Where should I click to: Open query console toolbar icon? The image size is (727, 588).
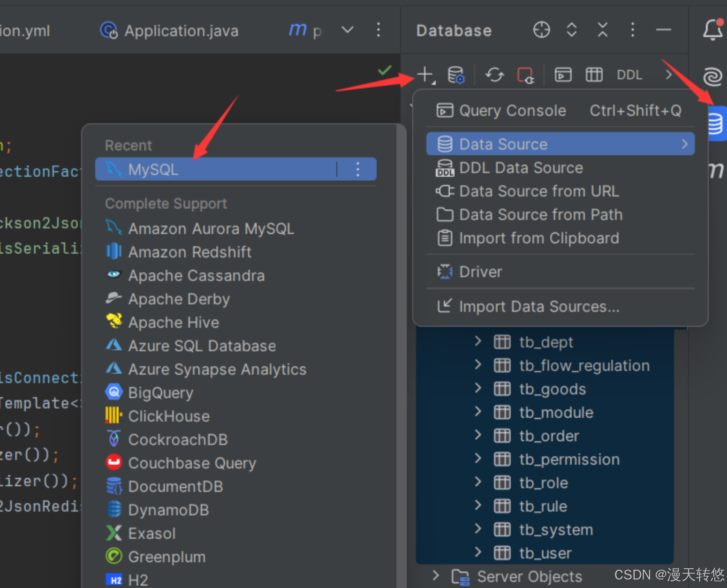pos(563,75)
